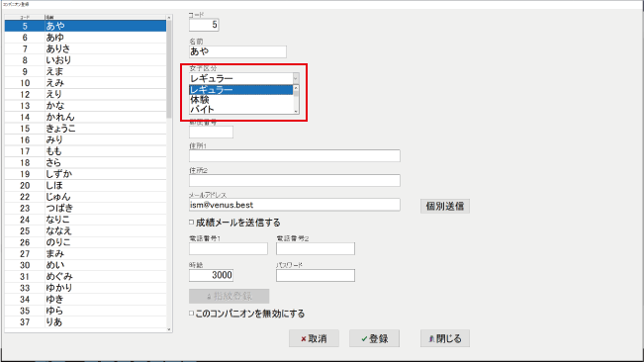
Task: Select row 30 めい in the list
Action: point(85,265)
